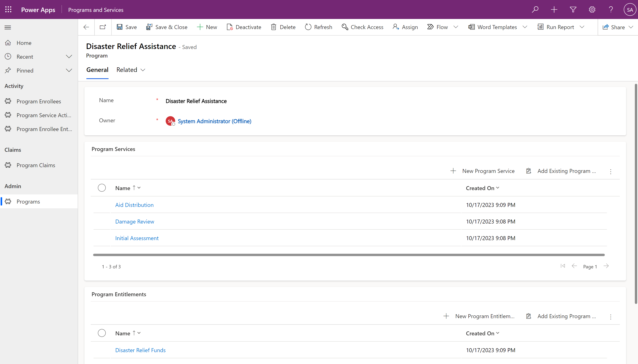Click the Assign command

405,27
